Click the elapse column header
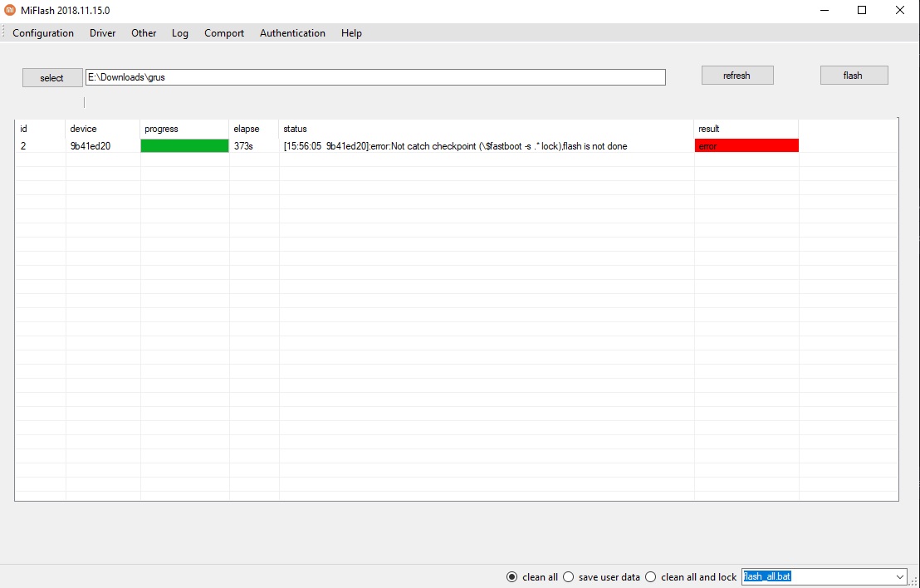920x588 pixels. pos(254,129)
